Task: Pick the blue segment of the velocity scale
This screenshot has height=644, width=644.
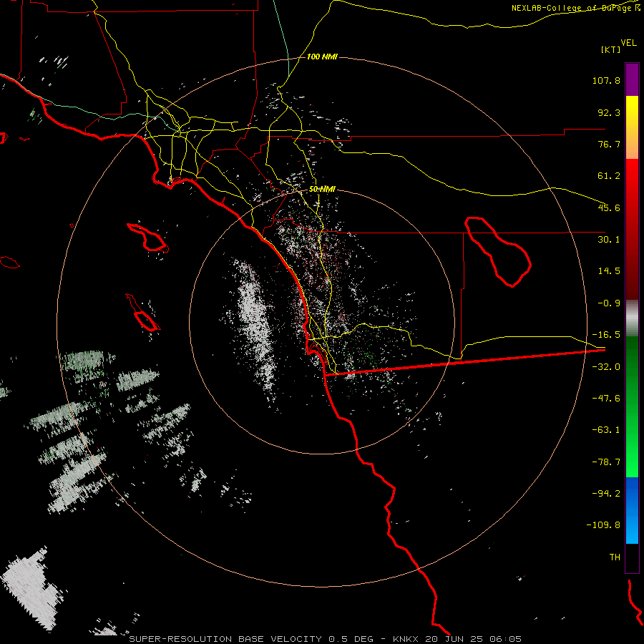Action: point(632,510)
